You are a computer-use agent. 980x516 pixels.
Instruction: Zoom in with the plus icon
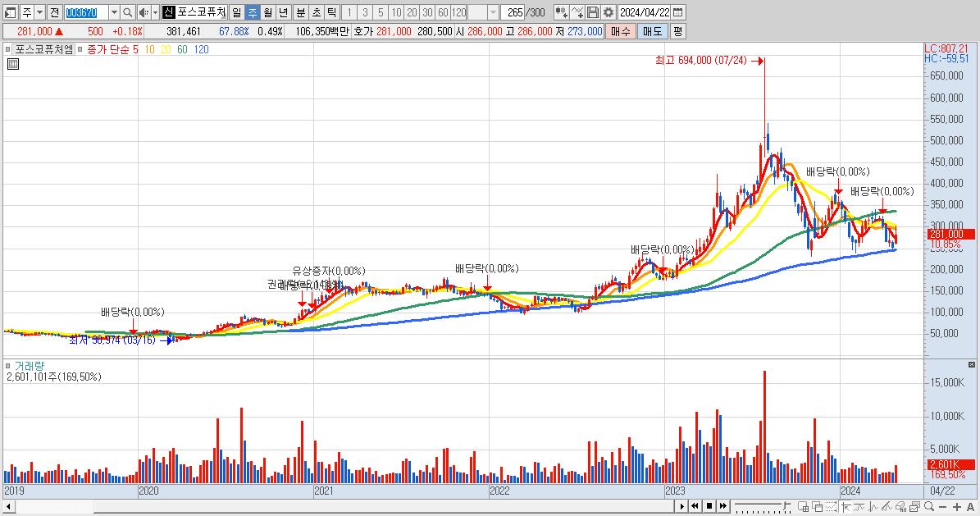pos(957,507)
